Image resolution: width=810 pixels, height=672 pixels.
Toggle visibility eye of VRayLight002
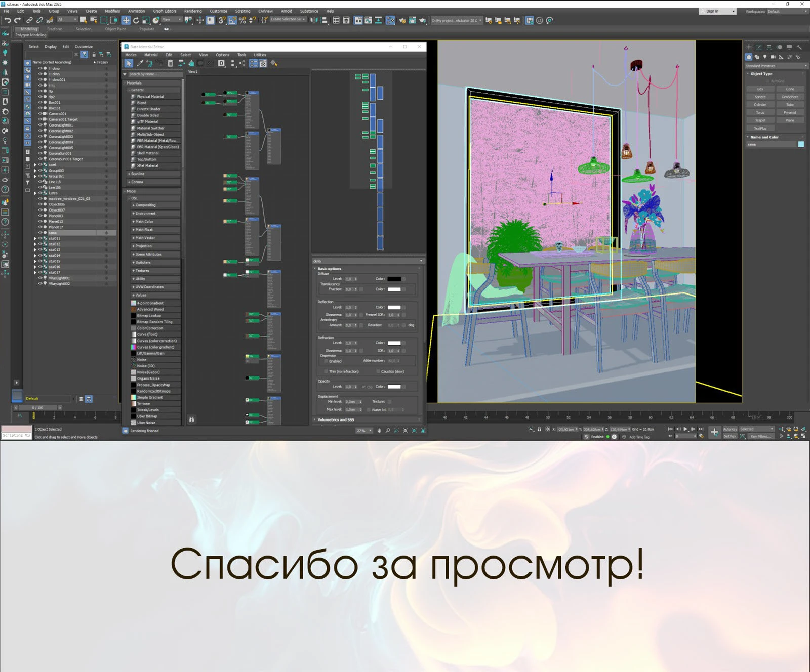pyautogui.click(x=40, y=284)
